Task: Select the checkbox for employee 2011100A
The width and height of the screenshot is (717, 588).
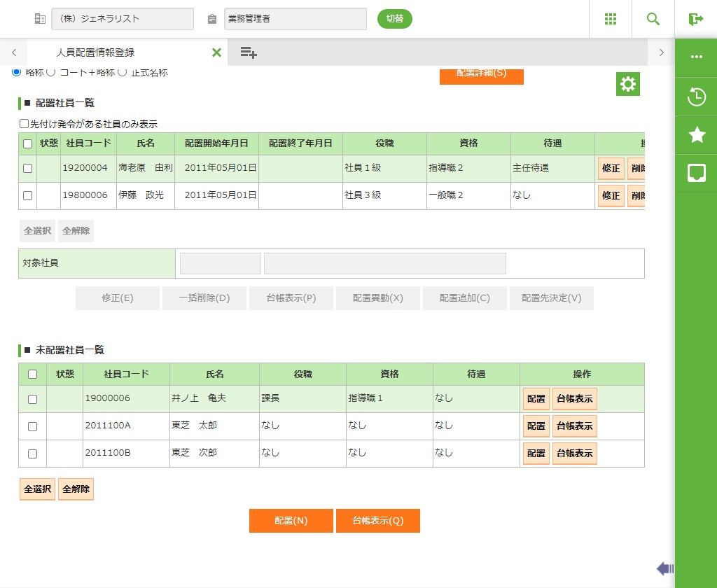Action: (x=32, y=426)
